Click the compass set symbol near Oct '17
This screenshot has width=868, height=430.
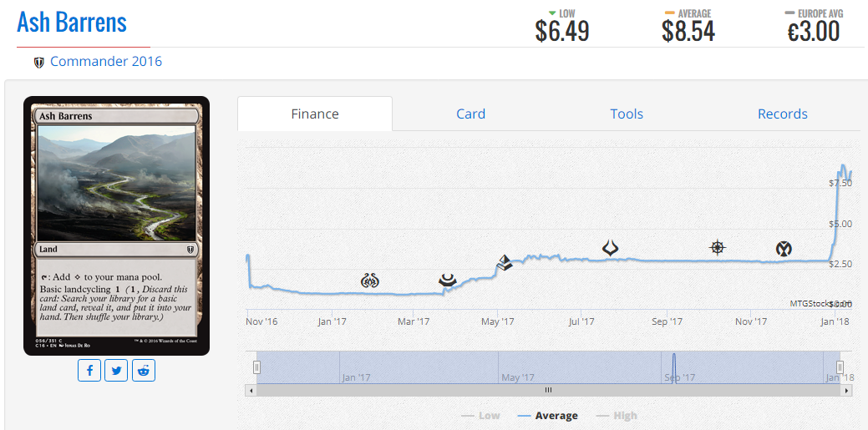[x=718, y=247]
